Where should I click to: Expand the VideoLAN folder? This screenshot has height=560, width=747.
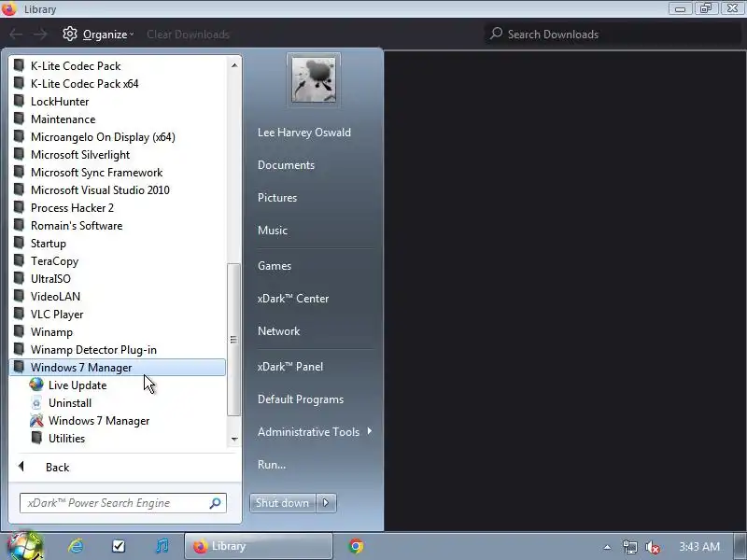click(117, 296)
